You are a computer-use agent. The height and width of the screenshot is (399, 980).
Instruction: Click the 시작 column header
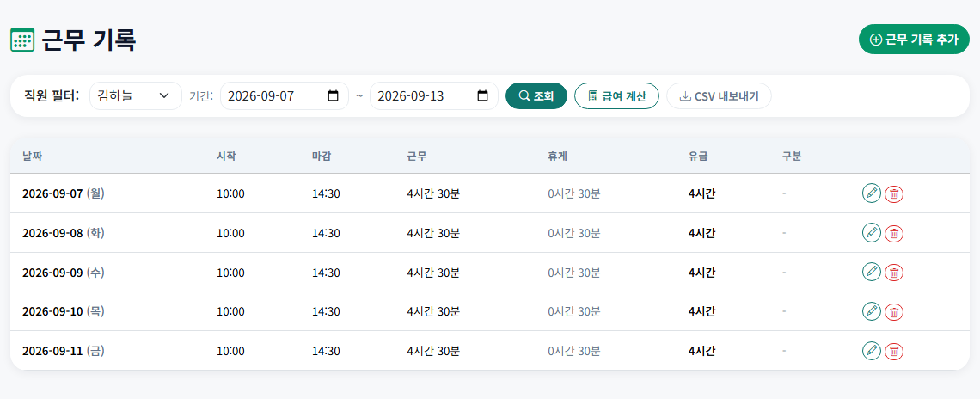(x=226, y=157)
